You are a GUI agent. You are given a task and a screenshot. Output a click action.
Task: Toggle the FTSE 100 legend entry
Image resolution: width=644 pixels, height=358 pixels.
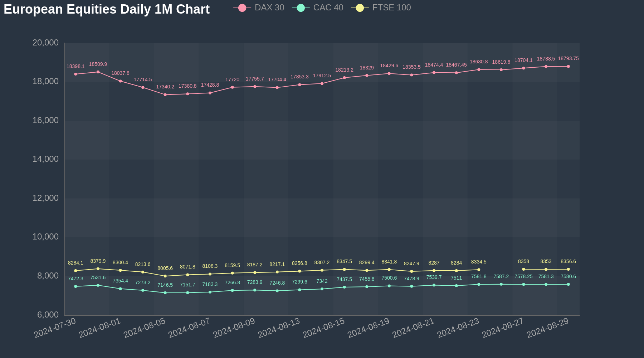tap(381, 8)
